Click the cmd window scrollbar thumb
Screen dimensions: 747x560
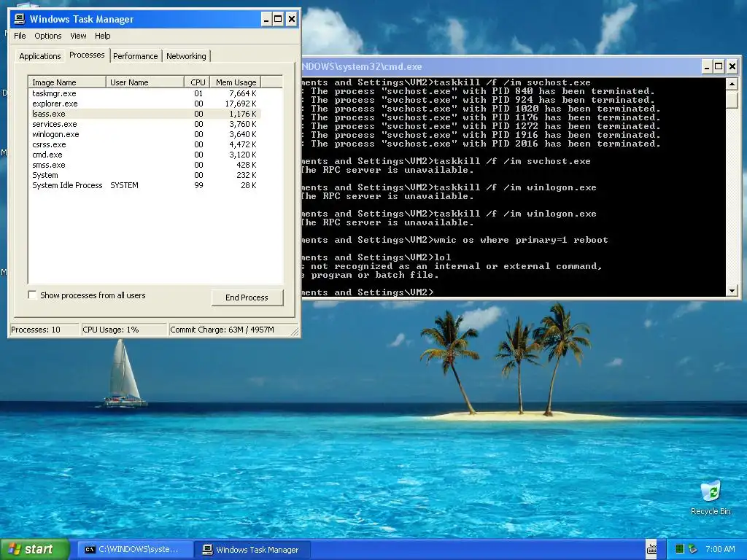click(x=732, y=100)
